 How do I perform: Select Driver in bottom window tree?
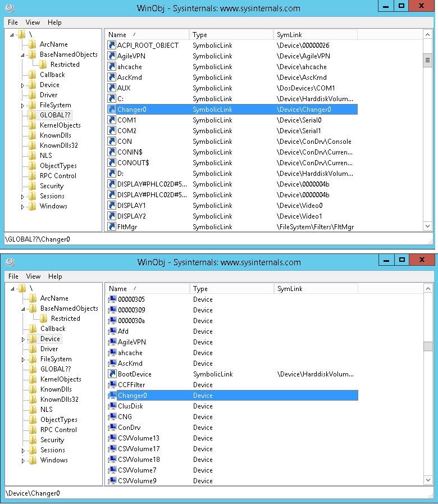(x=49, y=349)
